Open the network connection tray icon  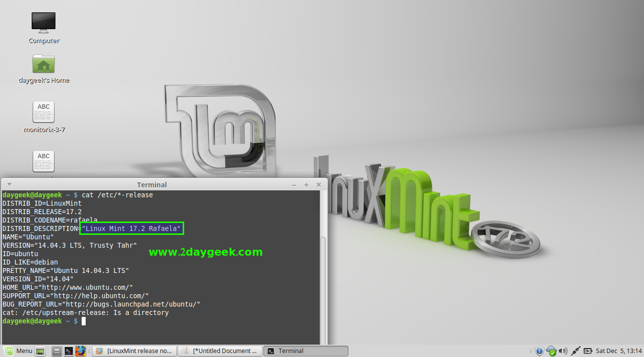pyautogui.click(x=576, y=351)
